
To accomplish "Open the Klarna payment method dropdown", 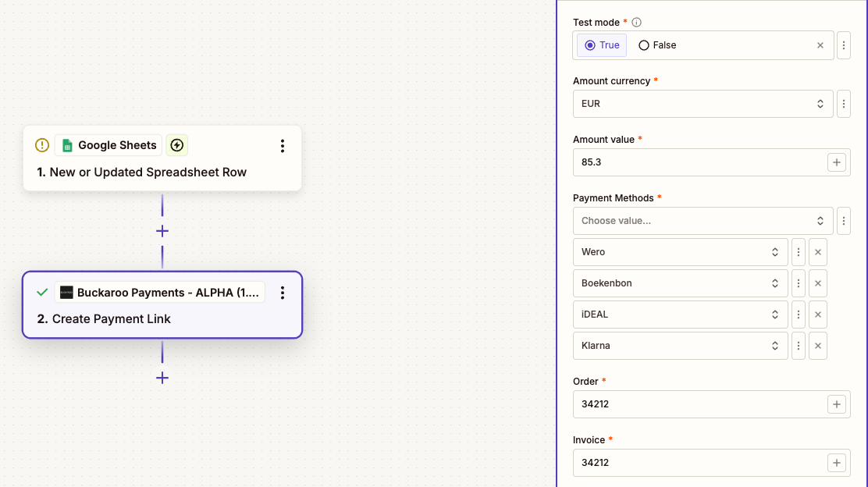I will tap(681, 346).
